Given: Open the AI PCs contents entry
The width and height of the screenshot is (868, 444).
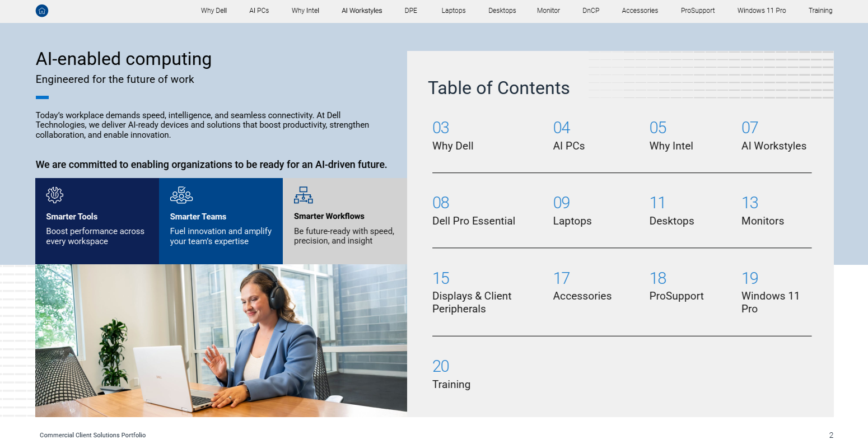Looking at the screenshot, I should (x=569, y=137).
